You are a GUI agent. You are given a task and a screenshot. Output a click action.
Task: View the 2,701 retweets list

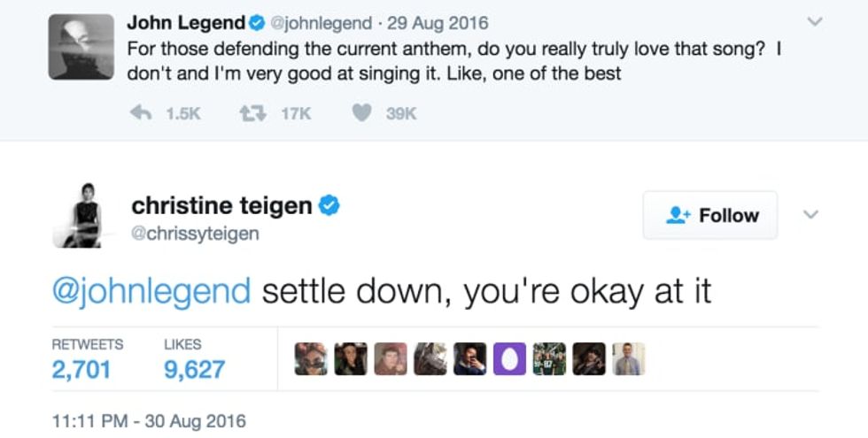(x=81, y=368)
